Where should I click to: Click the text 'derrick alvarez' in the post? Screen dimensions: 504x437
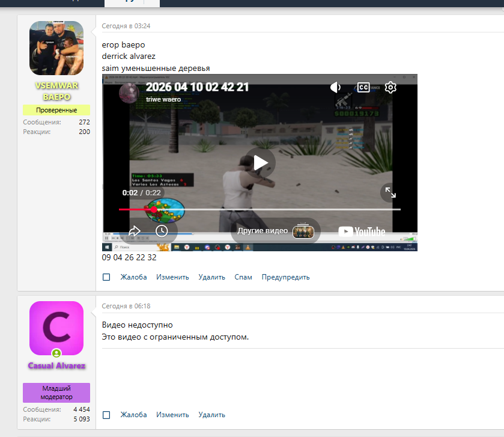(129, 57)
